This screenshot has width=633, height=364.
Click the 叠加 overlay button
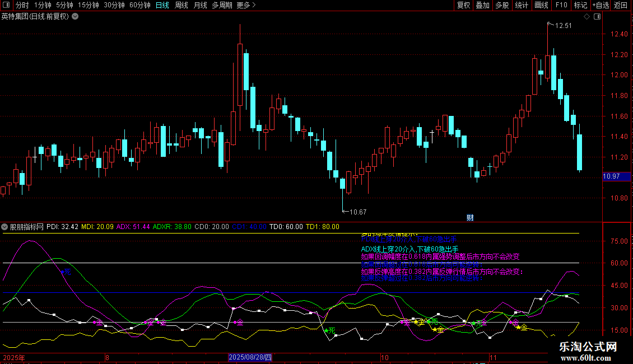pos(482,6)
